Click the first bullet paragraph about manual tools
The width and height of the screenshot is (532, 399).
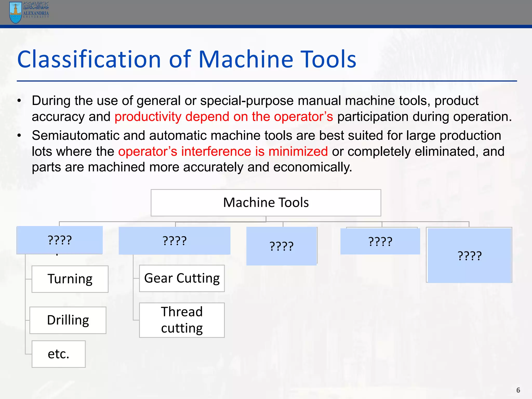(x=255, y=101)
